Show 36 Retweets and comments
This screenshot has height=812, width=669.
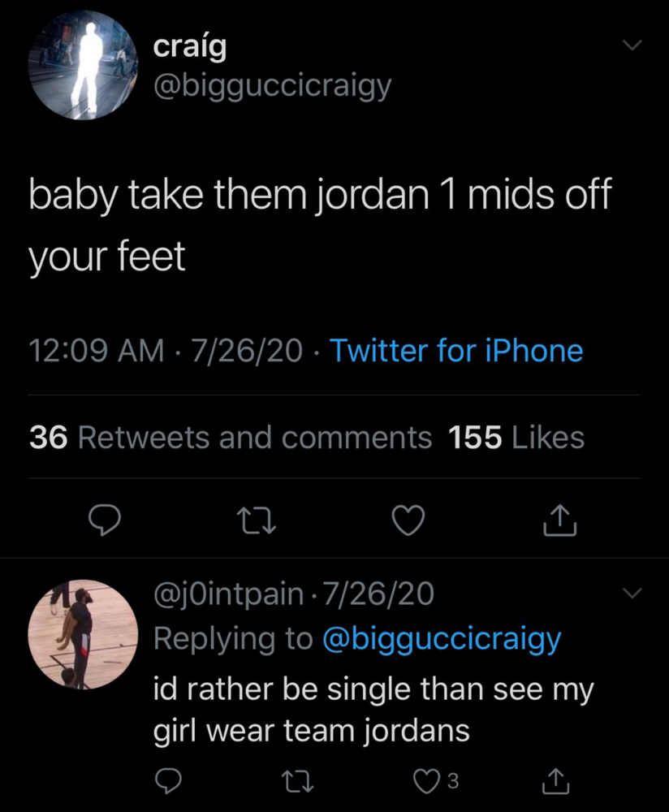231,437
